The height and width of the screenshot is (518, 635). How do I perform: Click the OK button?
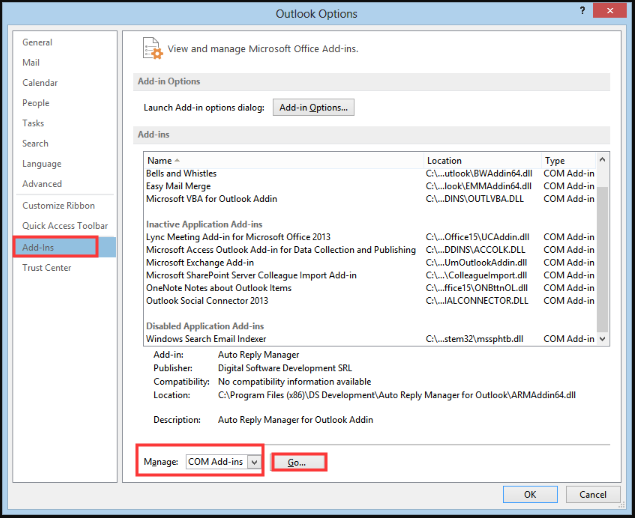[530, 495]
